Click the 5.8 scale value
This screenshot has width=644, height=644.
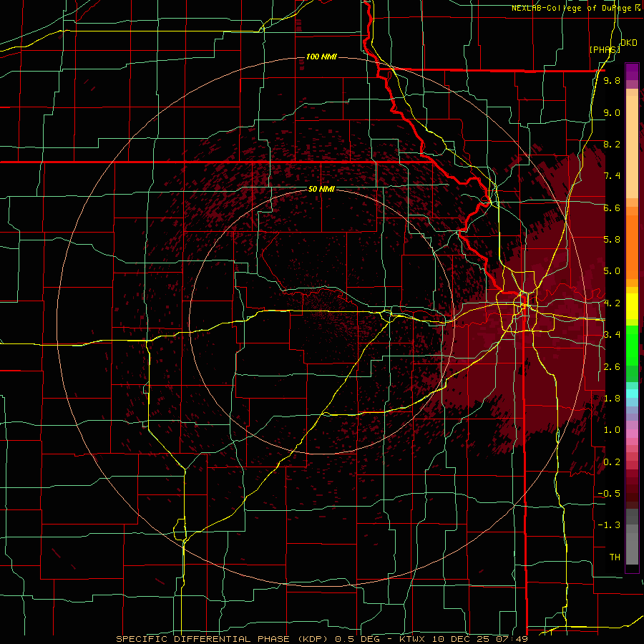pyautogui.click(x=612, y=240)
